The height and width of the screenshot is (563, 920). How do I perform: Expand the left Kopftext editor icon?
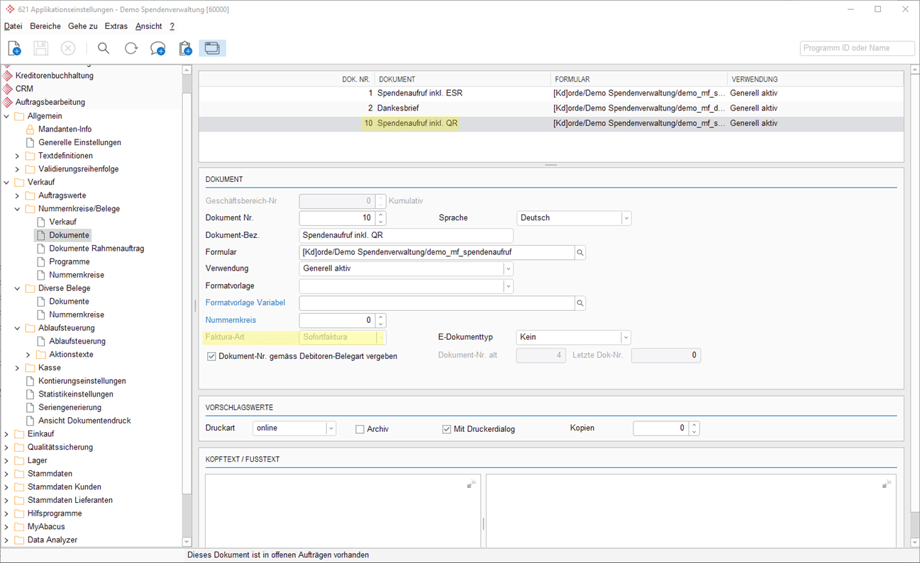pos(471,484)
